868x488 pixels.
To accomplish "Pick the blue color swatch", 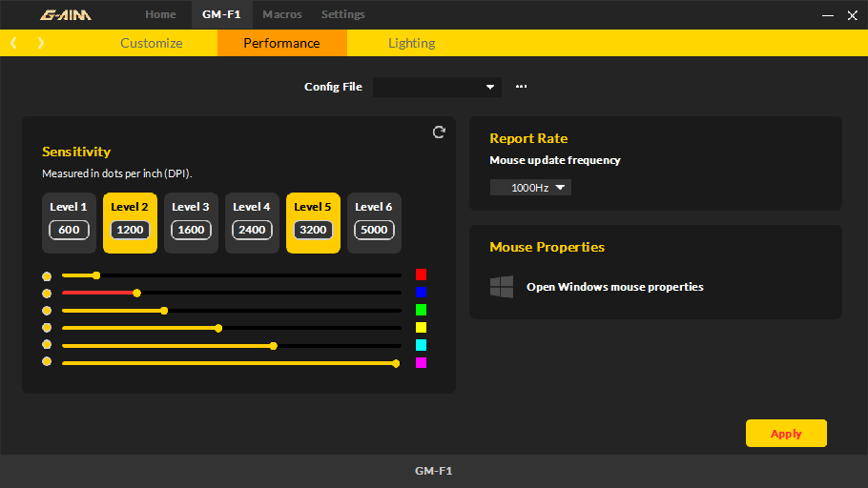I will click(x=421, y=293).
